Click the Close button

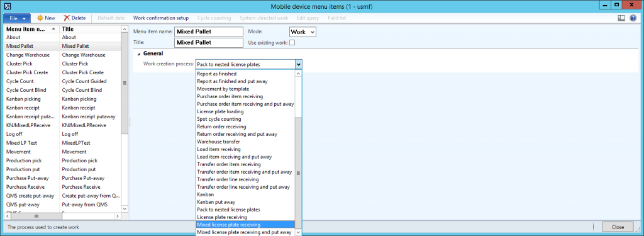pyautogui.click(x=618, y=227)
